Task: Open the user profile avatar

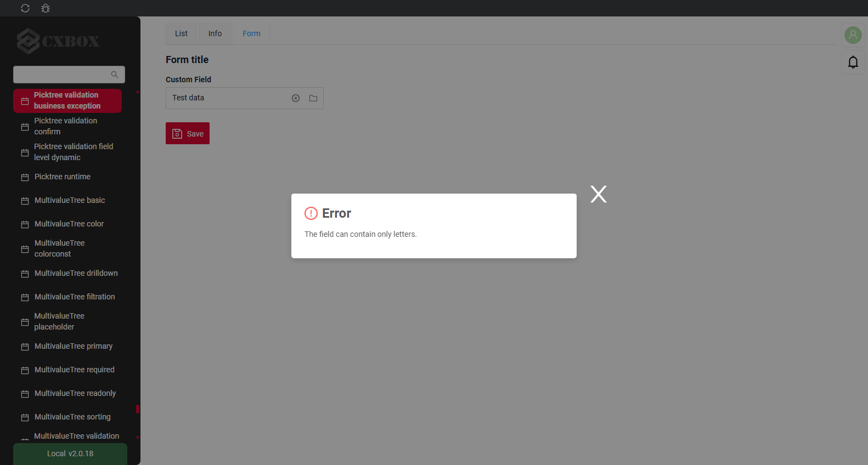Action: click(853, 35)
